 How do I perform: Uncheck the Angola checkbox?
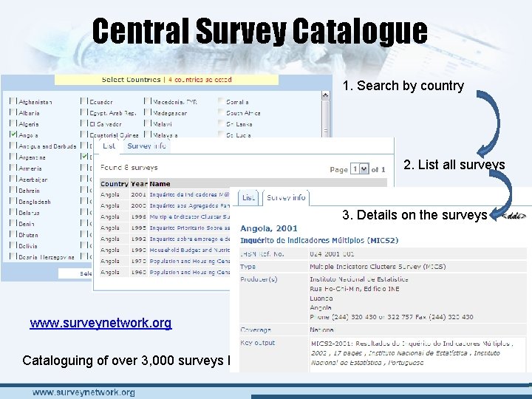click(x=13, y=134)
